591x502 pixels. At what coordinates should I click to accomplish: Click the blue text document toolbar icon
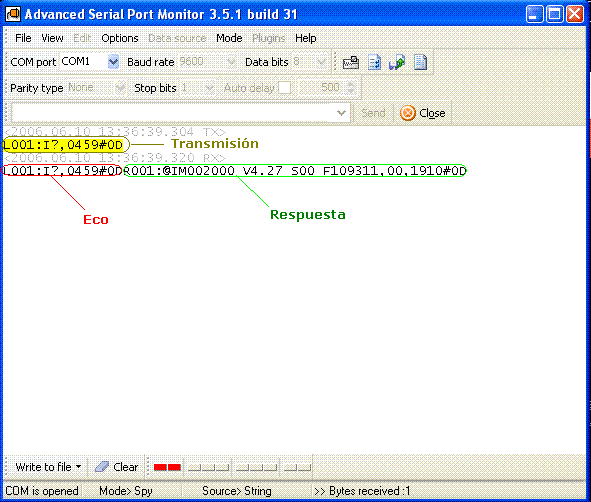click(420, 62)
